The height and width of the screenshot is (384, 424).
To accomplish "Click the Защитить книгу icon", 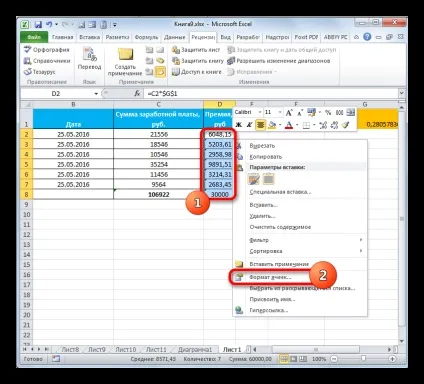I will coord(176,61).
